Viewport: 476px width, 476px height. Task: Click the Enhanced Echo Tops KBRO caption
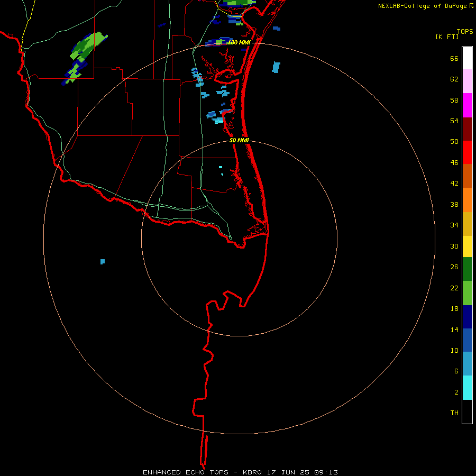point(240,472)
